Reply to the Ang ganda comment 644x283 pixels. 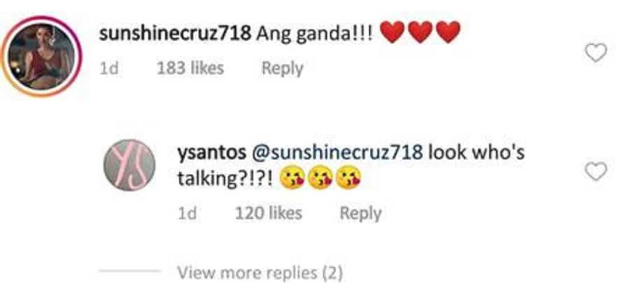[282, 68]
